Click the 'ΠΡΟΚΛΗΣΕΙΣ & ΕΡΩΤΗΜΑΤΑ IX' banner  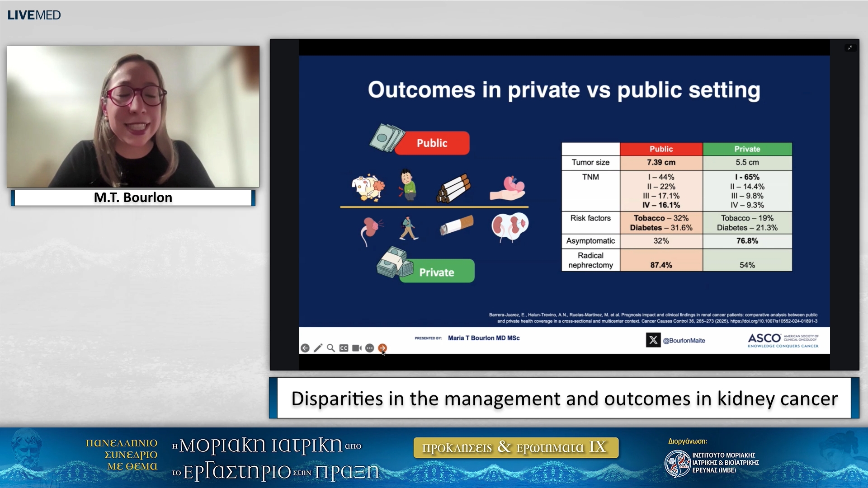[x=516, y=447]
